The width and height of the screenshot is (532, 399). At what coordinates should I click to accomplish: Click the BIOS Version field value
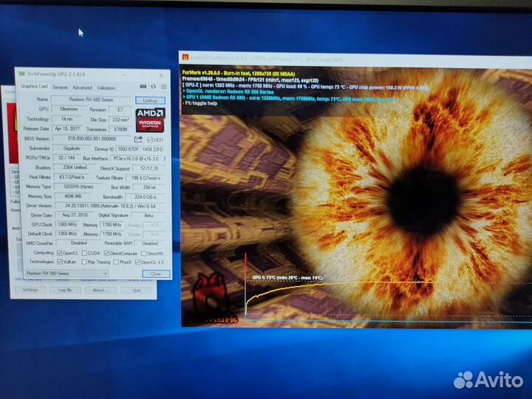pos(92,138)
